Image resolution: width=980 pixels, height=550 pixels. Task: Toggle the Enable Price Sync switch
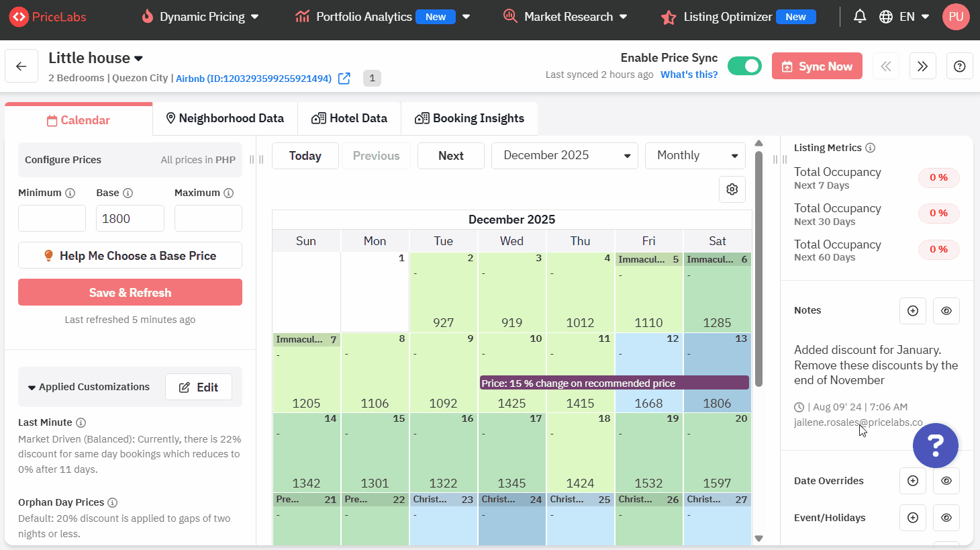744,66
